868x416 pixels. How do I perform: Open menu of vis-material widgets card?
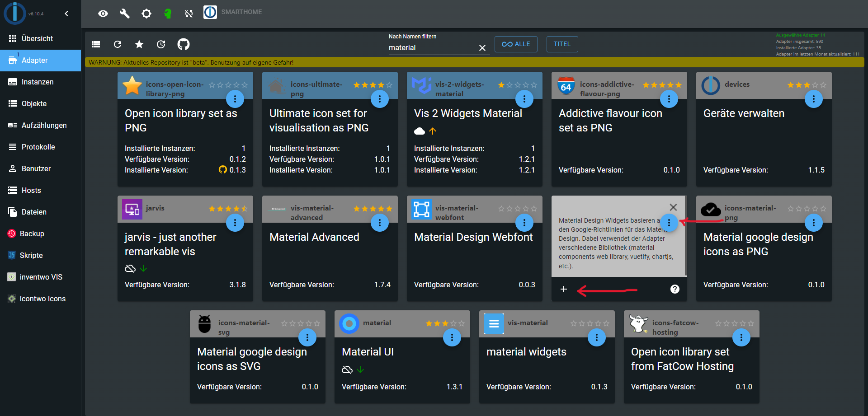tap(597, 337)
